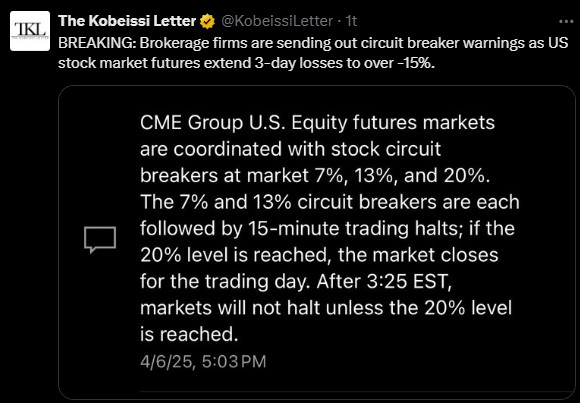
Task: Click '20% level is reached, the market closes'
Action: 319,255
